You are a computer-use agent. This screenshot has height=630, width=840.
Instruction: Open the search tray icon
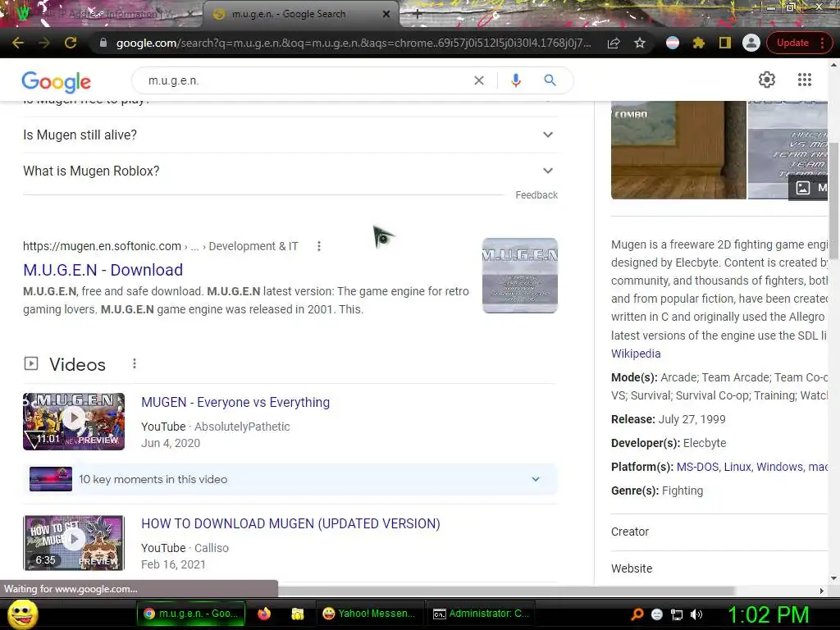(x=637, y=614)
